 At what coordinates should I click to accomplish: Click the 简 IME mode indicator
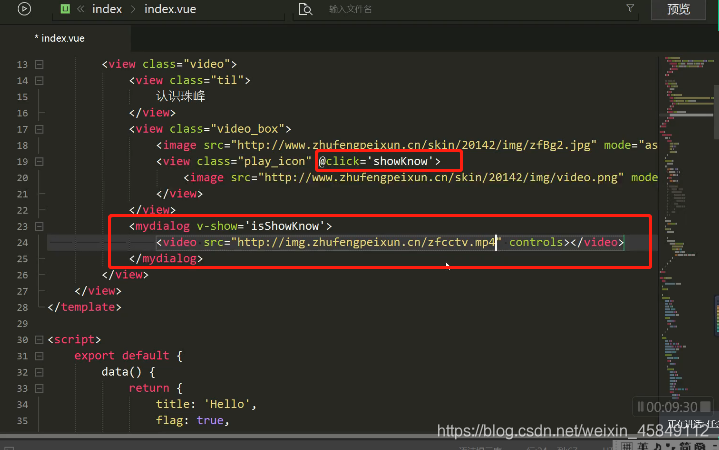coord(685,446)
